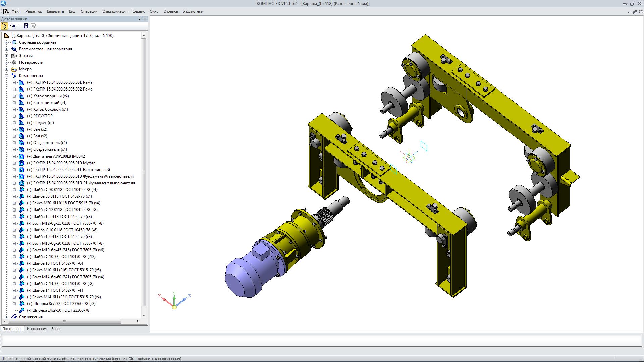Open the tree composition dropdown arrow
This screenshot has width=644, height=362.
coord(18,26)
